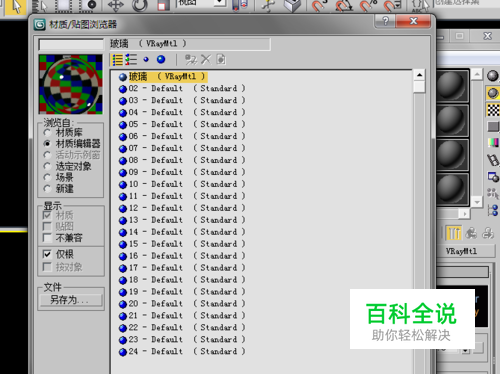Click the Material Editor sample slots scroll-down arrow
500x374 pixels.
pyautogui.click(x=477, y=202)
